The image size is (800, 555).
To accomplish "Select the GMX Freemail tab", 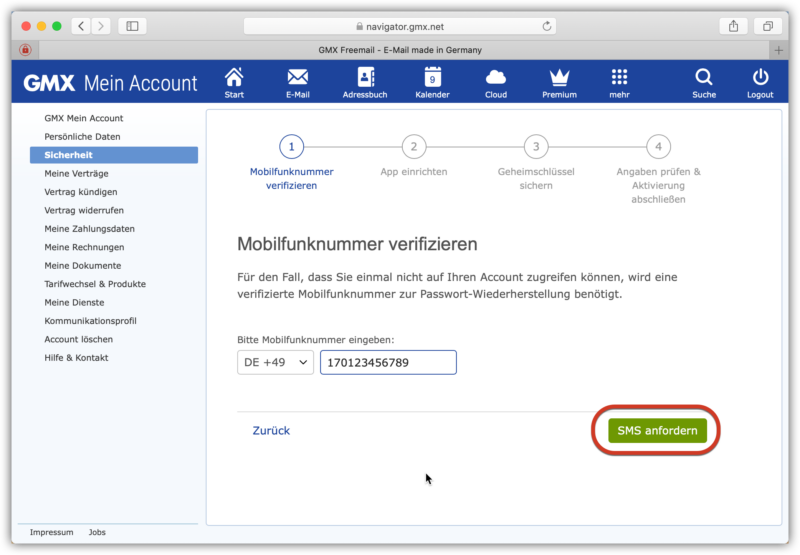I will [x=400, y=50].
